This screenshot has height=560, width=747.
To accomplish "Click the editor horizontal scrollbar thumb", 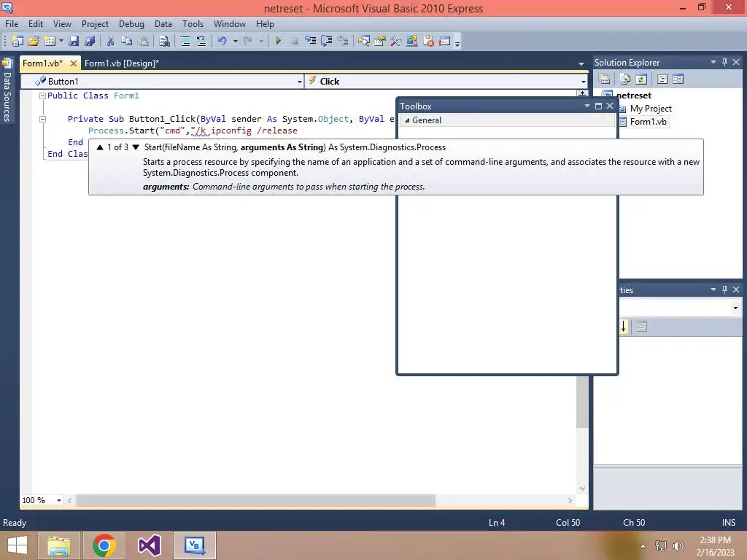I will [255, 500].
